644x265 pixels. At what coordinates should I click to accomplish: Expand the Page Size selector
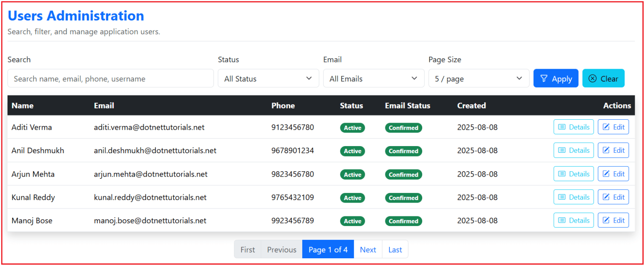tap(478, 78)
